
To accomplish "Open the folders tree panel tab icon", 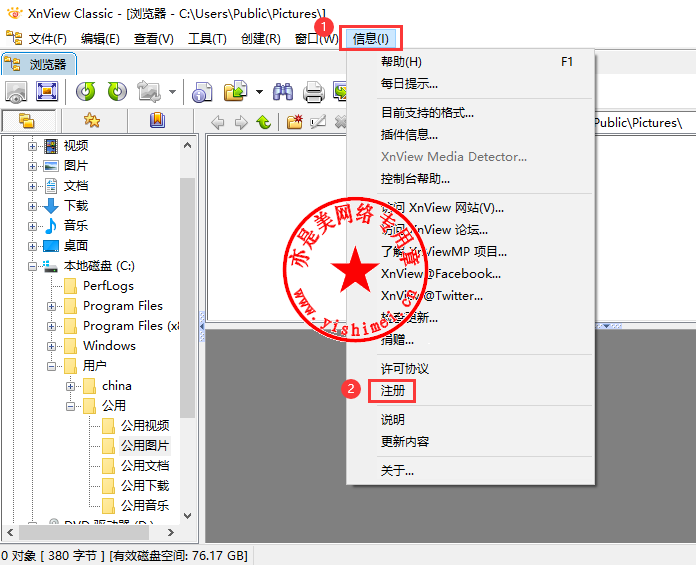I will pos(27,121).
